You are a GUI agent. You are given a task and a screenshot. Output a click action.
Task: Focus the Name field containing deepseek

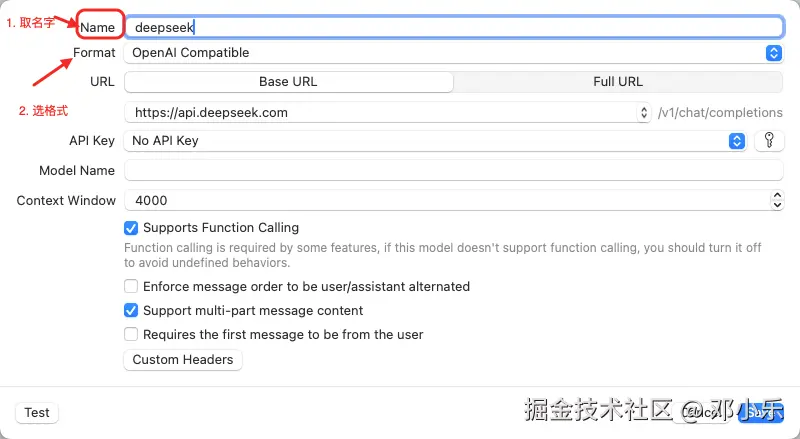(x=454, y=27)
